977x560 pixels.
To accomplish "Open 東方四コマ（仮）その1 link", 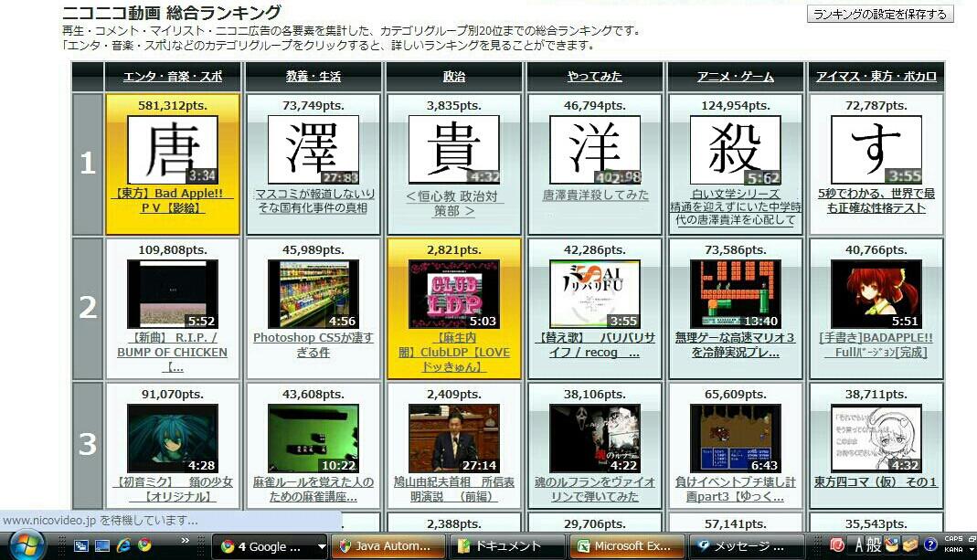I will click(x=876, y=482).
